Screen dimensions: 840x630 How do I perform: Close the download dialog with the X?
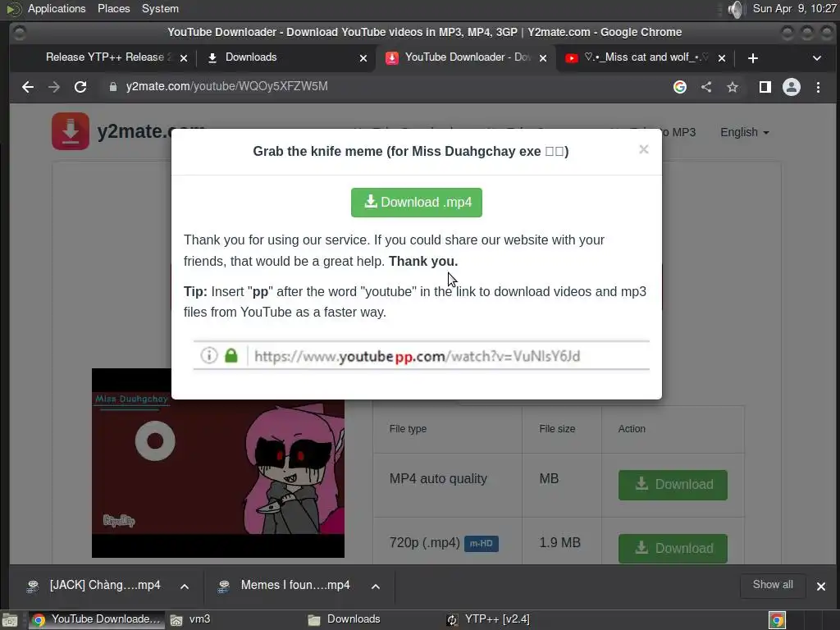click(x=643, y=149)
